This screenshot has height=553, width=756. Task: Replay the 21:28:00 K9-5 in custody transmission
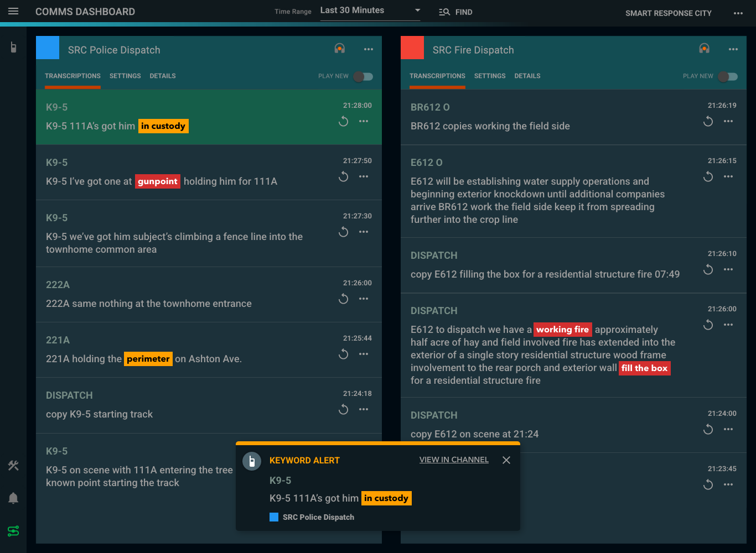[x=344, y=121]
